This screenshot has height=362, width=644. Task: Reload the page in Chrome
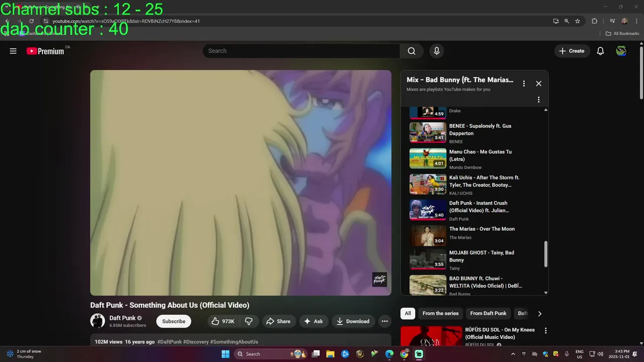point(31,21)
